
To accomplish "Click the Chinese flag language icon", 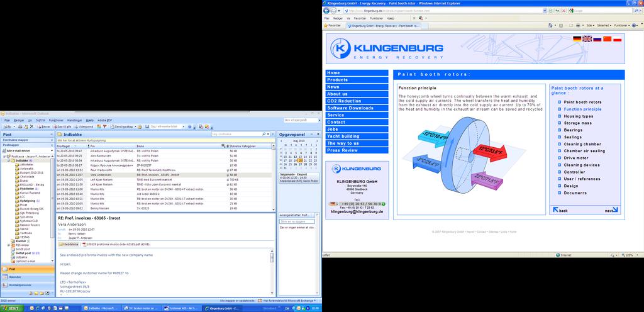I will [x=607, y=38].
